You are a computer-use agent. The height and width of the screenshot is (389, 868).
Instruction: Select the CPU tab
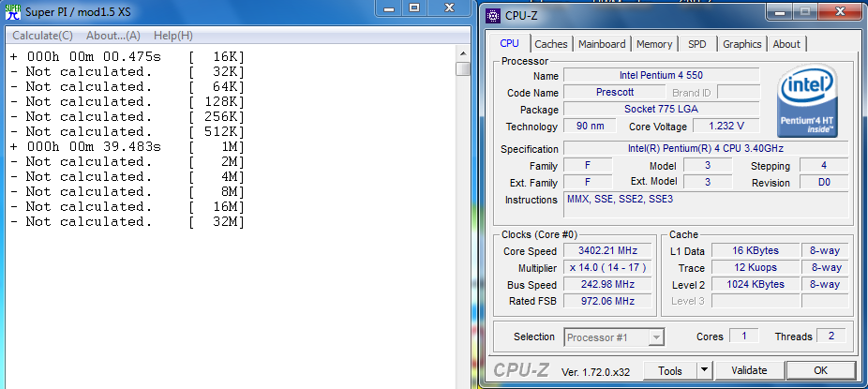pos(509,43)
